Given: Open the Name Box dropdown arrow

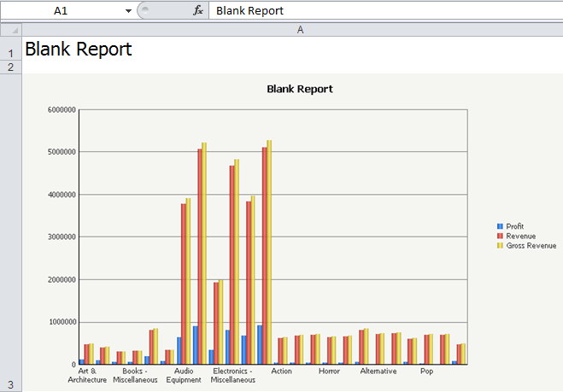Looking at the screenshot, I should click(x=128, y=11).
